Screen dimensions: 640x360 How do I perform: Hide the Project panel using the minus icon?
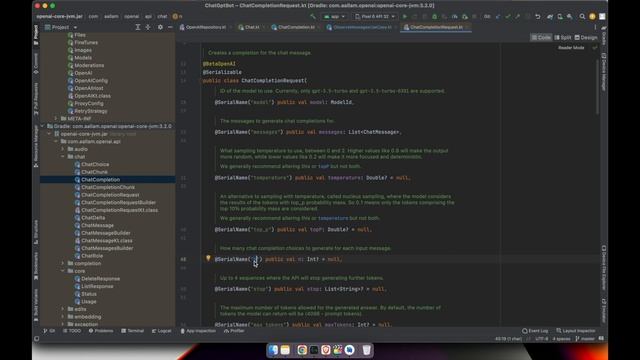(170, 27)
